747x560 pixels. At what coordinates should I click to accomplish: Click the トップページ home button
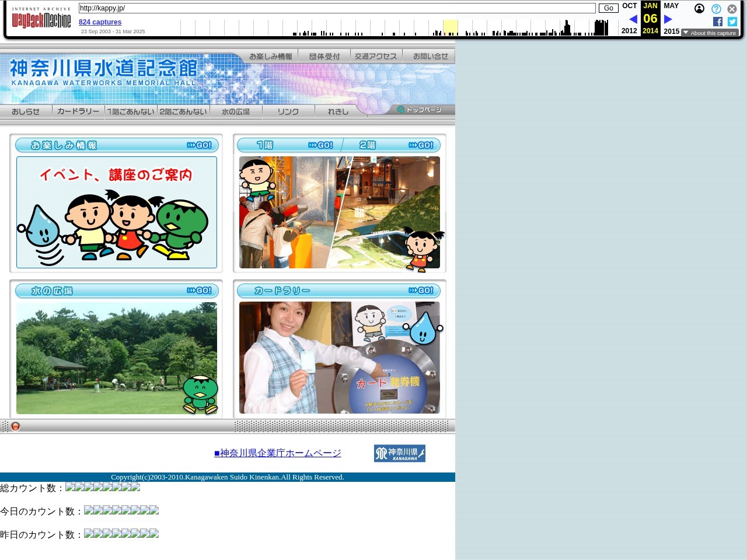(x=420, y=110)
